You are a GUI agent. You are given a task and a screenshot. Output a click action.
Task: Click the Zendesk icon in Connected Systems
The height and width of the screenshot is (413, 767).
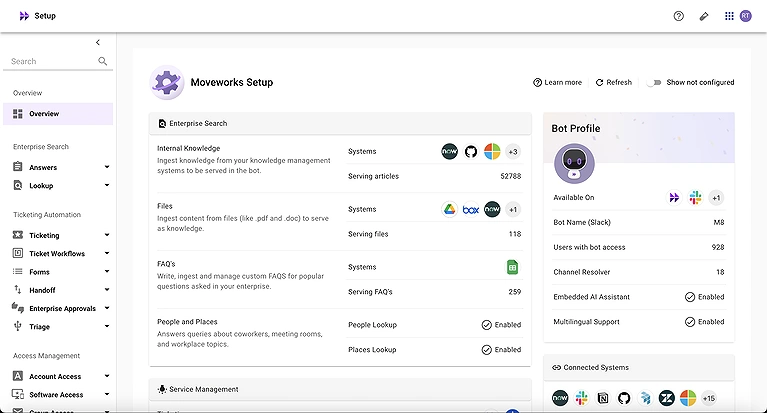click(x=667, y=398)
